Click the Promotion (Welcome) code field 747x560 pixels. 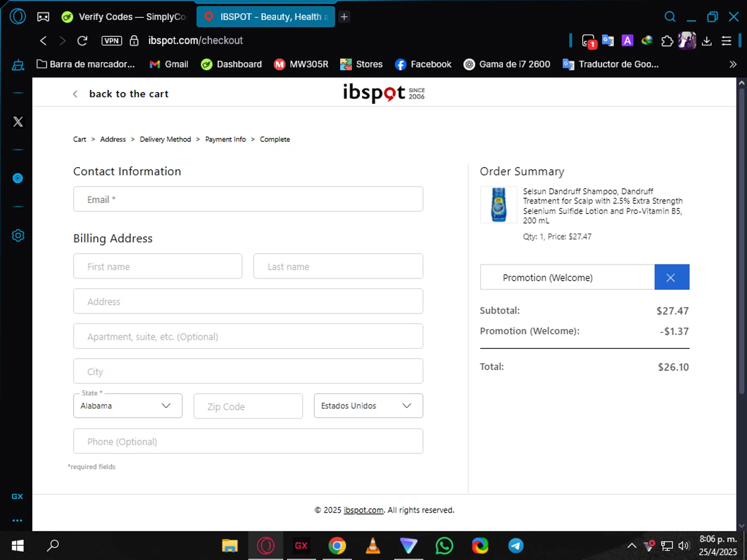[567, 277]
